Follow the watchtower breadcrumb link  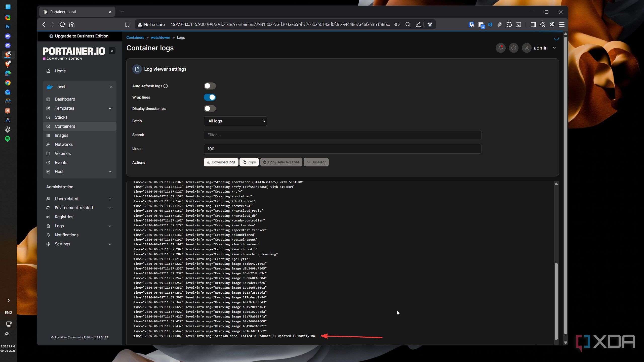(x=160, y=37)
